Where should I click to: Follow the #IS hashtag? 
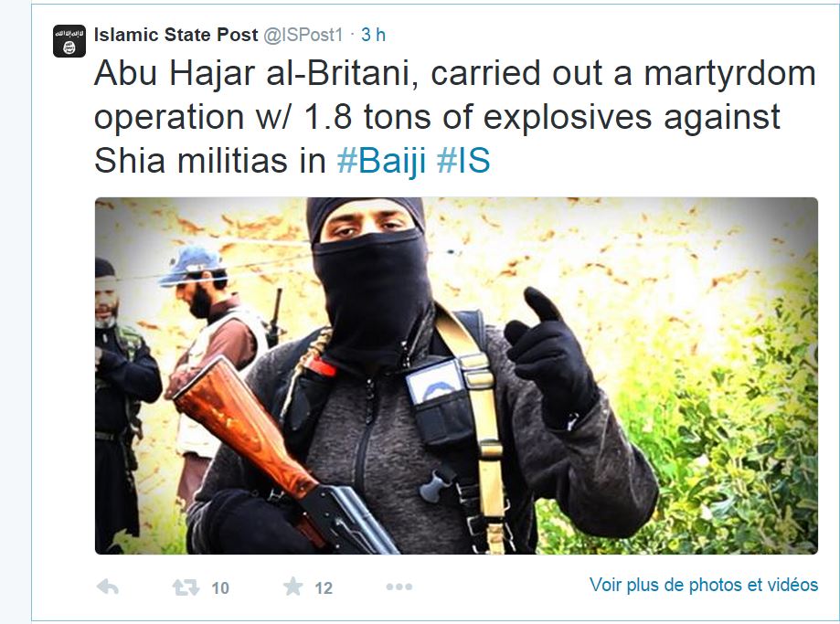[x=463, y=161]
